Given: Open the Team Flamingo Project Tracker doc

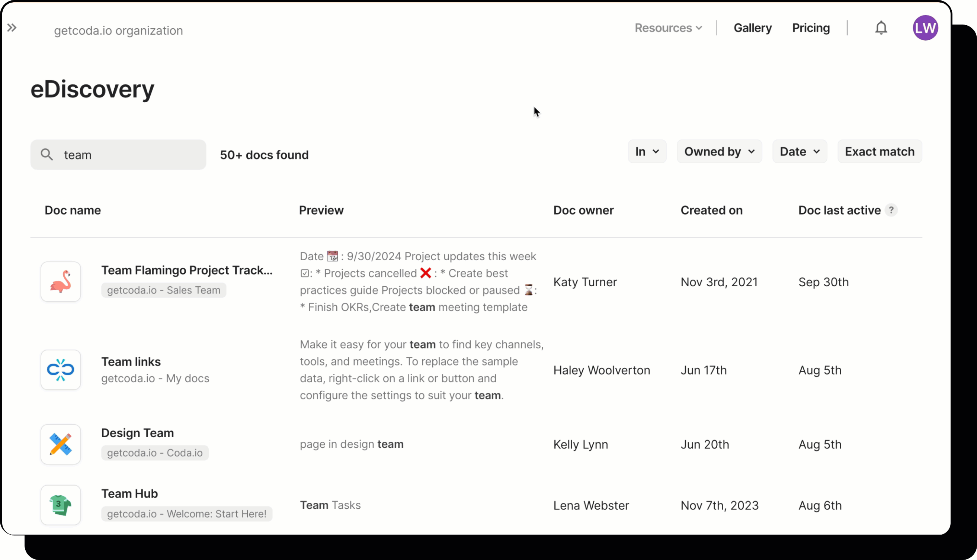Looking at the screenshot, I should point(187,270).
